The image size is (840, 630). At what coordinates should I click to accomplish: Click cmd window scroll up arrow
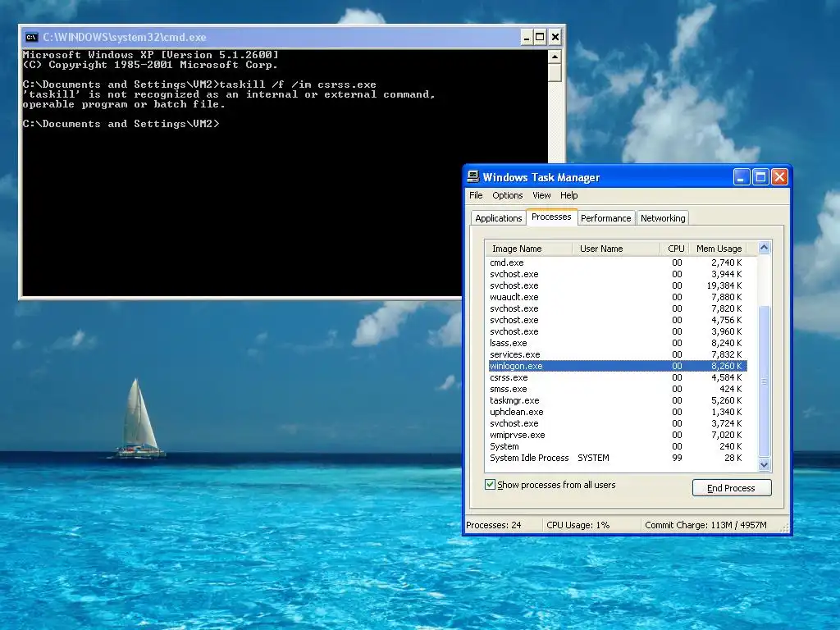(x=555, y=57)
